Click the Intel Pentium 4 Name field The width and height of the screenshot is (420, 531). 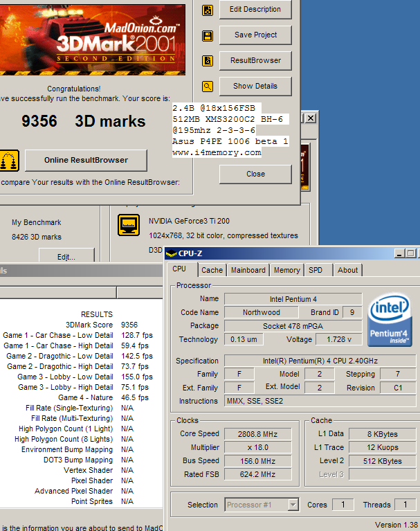coord(293,299)
